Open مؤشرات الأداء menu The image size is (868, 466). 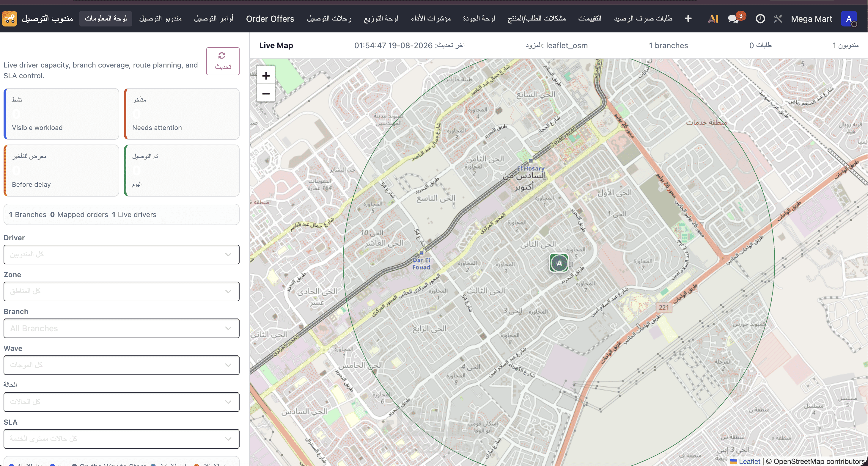(431, 18)
